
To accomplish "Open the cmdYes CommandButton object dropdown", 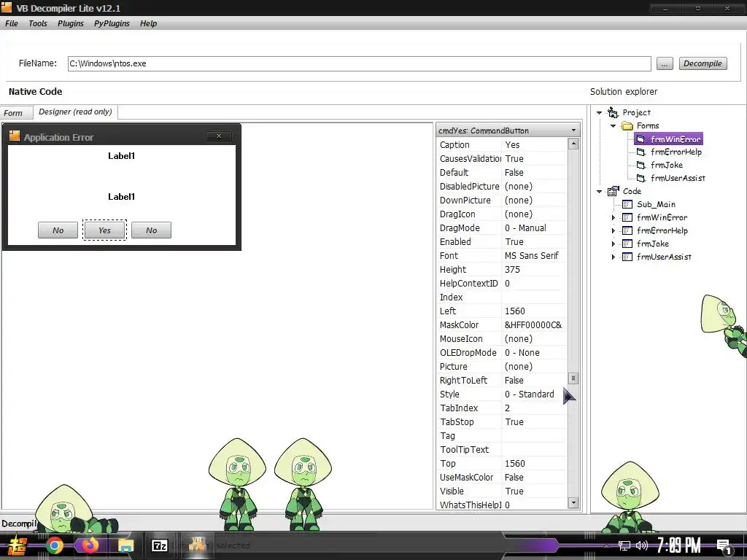I will point(573,130).
